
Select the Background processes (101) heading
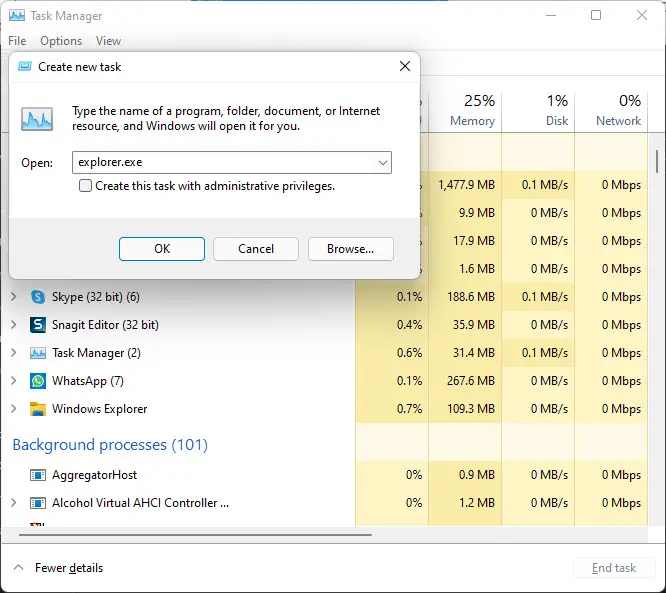point(110,445)
